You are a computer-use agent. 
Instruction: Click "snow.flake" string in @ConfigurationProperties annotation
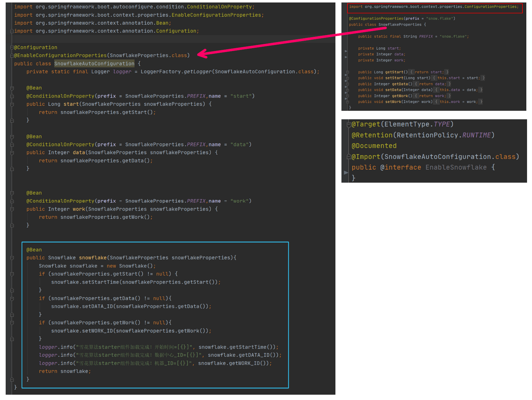click(x=439, y=19)
